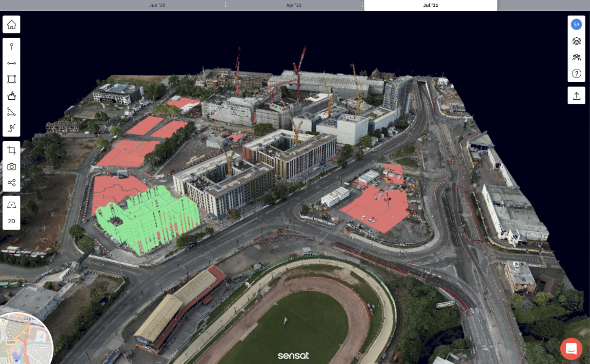The image size is (590, 364).
Task: Switch to the Apr '21 timeline tab
Action: coord(294,5)
